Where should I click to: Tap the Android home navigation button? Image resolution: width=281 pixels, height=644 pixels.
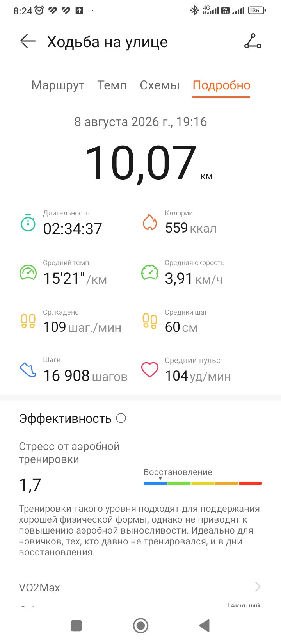pos(140,626)
